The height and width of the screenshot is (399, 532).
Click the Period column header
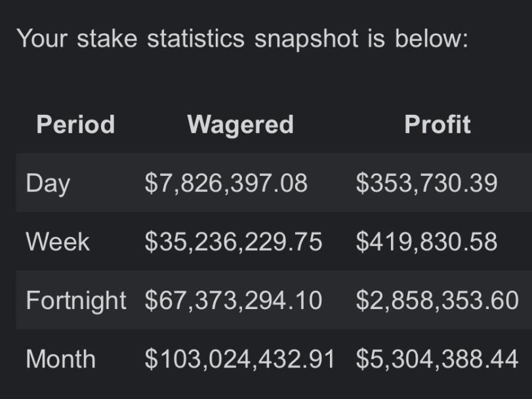[75, 124]
